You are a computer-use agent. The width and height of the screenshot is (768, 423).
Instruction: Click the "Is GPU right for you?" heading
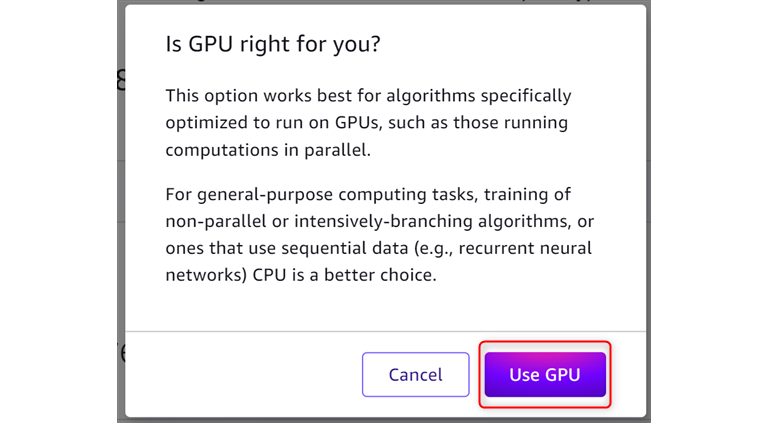click(274, 45)
